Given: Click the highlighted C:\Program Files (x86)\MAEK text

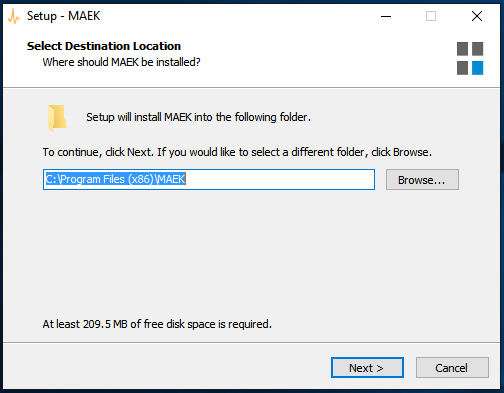Looking at the screenshot, I should point(115,179).
